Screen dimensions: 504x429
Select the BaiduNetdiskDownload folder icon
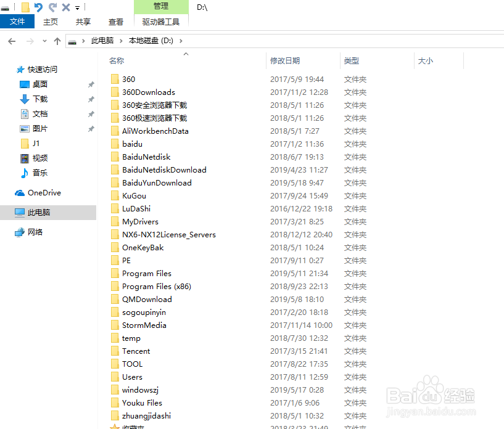coord(115,170)
